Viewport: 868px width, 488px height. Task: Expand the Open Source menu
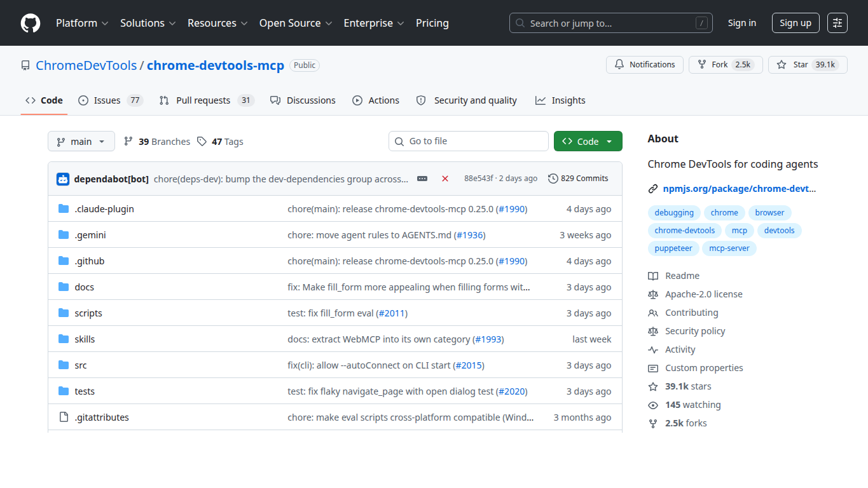point(296,23)
